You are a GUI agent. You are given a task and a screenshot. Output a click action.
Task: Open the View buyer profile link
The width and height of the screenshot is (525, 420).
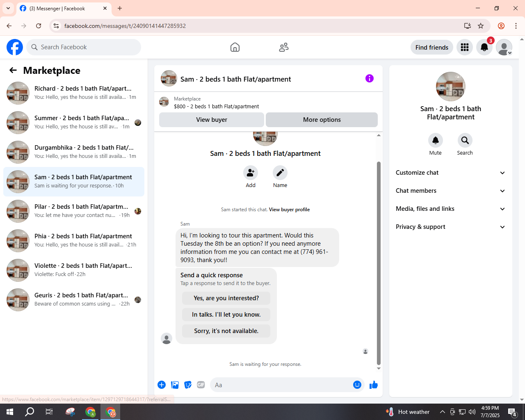point(289,210)
